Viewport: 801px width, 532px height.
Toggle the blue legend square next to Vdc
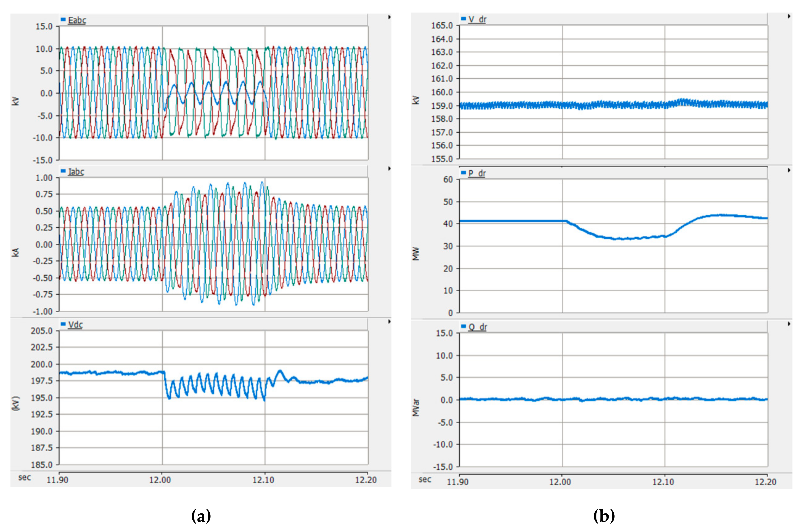pyautogui.click(x=63, y=324)
